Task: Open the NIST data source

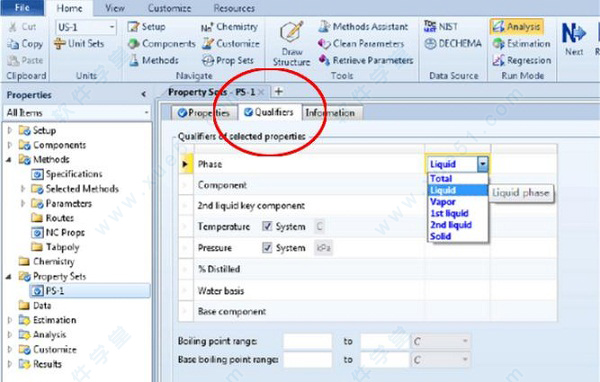Action: tap(441, 26)
